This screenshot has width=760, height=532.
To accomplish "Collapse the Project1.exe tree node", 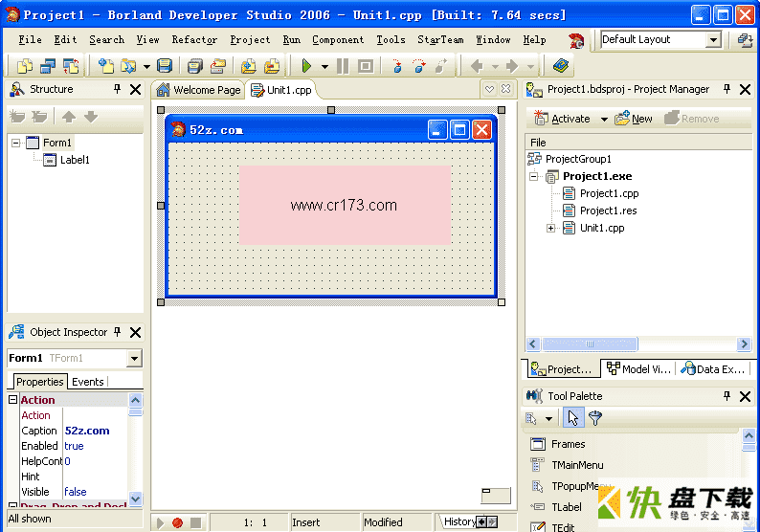I will pos(534,176).
